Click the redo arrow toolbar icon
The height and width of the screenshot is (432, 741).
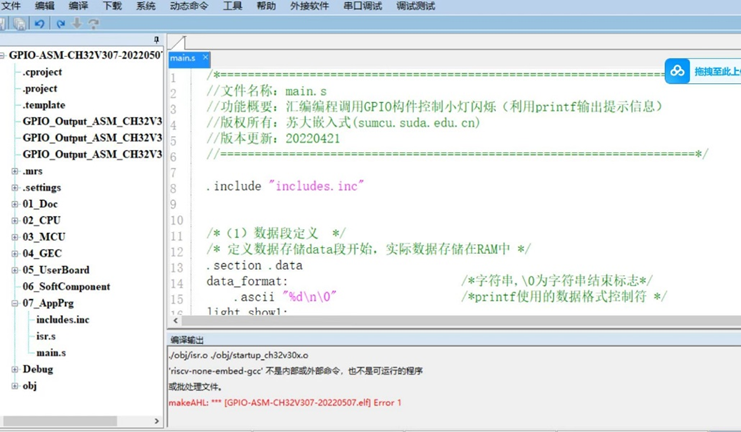coord(60,23)
